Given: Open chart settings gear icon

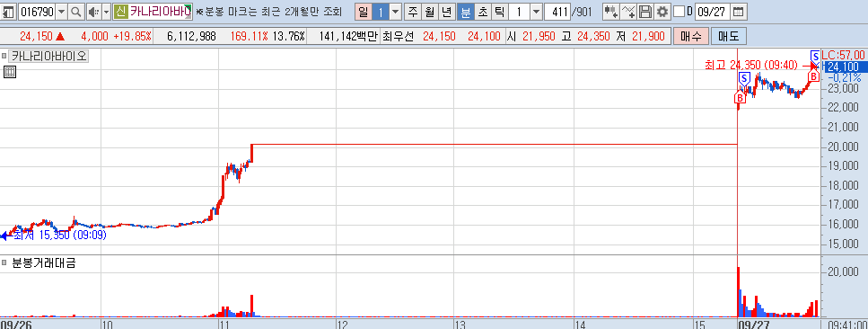Looking at the screenshot, I should [662, 11].
